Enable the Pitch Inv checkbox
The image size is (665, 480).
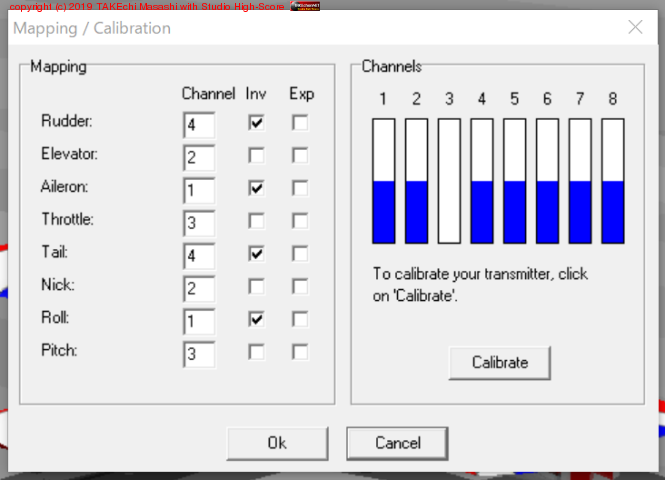pyautogui.click(x=257, y=352)
